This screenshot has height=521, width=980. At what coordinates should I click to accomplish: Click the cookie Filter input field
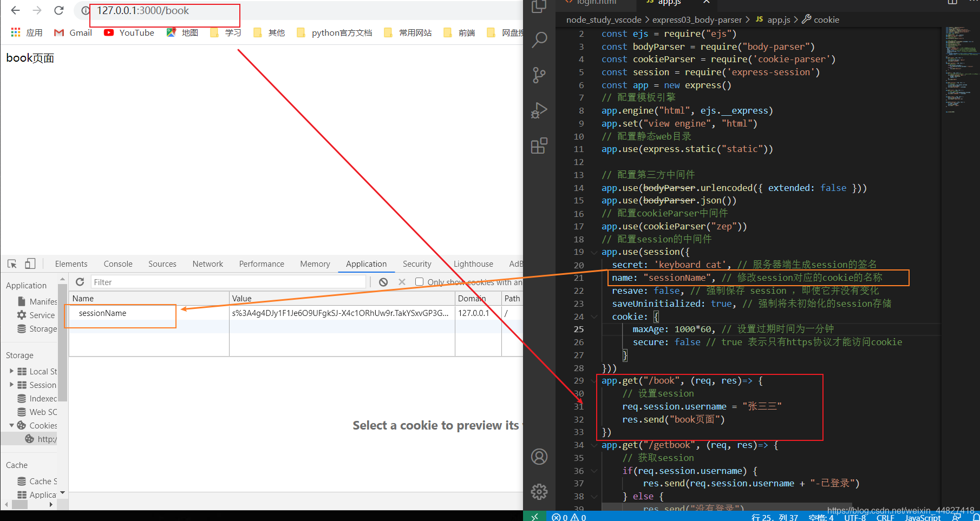click(x=227, y=282)
